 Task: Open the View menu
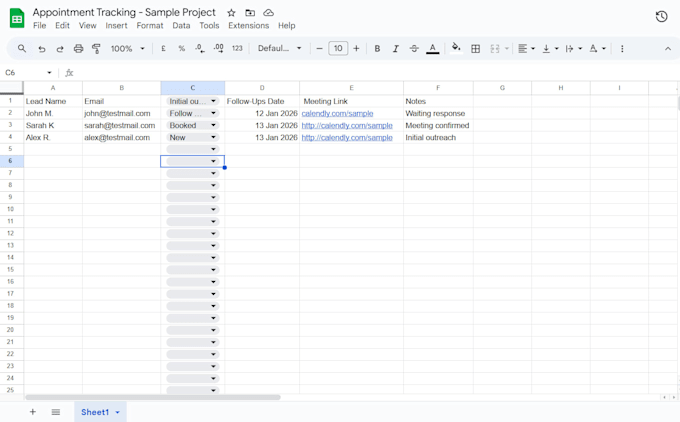pyautogui.click(x=88, y=26)
